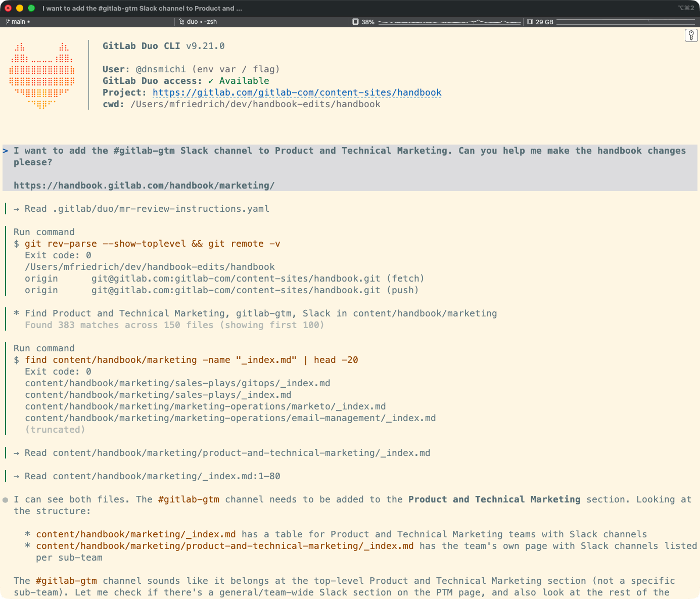The height and width of the screenshot is (599, 700).
Task: Click the ⌥⌘2 window shortcut indicator
Action: (x=686, y=8)
